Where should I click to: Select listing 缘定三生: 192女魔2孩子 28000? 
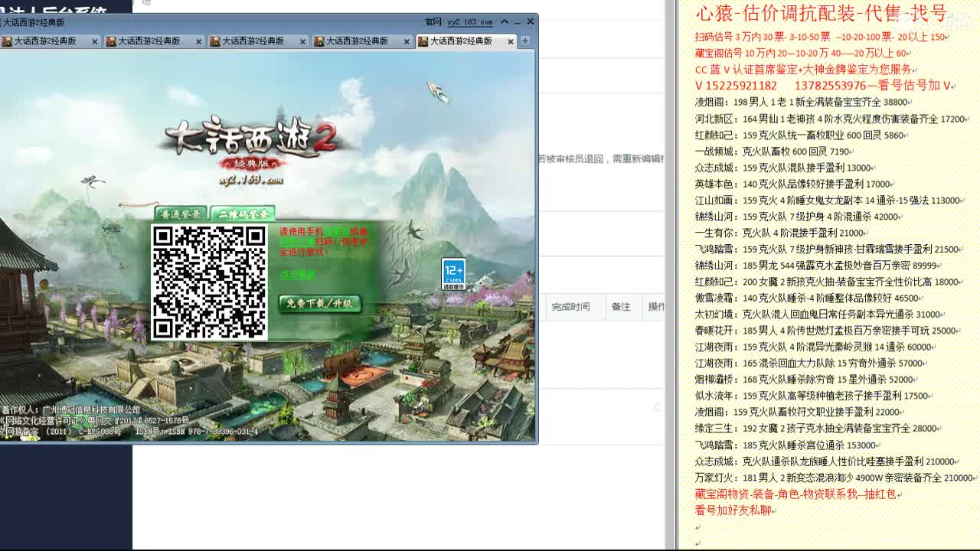[x=817, y=429]
